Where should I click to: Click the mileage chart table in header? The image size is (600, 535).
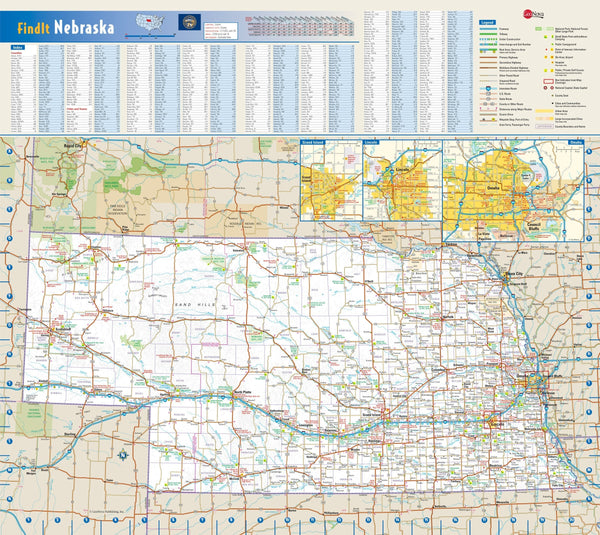click(299, 26)
